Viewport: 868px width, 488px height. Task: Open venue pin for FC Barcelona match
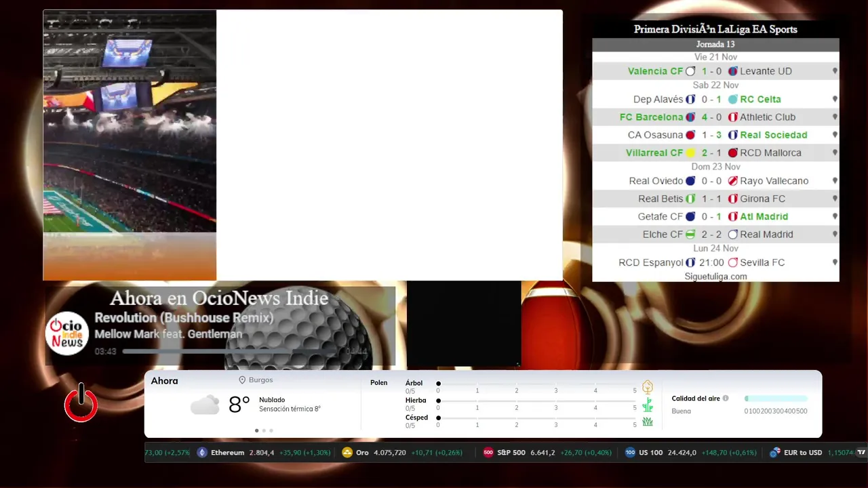click(x=835, y=117)
